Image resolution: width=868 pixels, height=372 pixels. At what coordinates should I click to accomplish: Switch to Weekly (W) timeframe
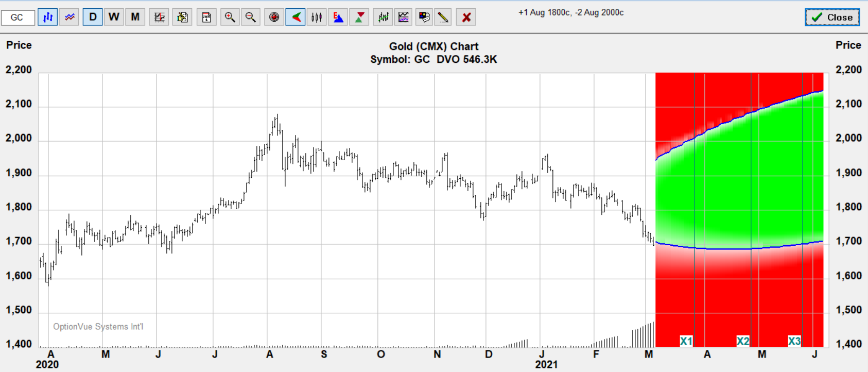(114, 17)
